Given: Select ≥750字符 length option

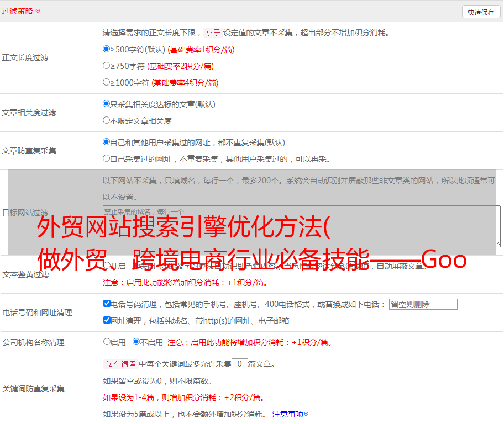Looking at the screenshot, I should point(106,66).
